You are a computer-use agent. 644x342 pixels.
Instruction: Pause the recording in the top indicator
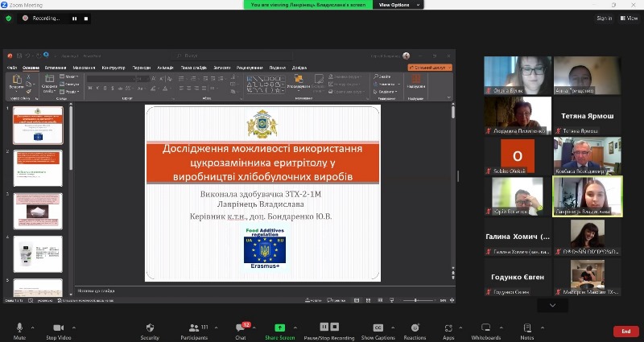tap(75, 18)
